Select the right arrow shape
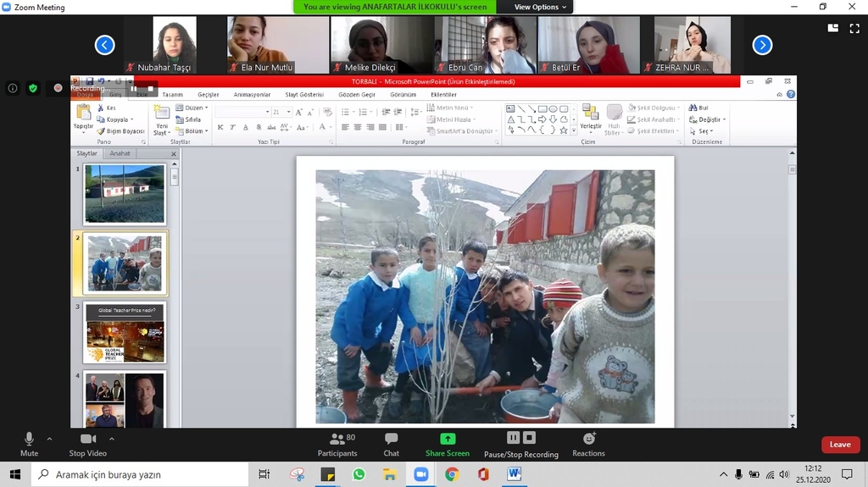 click(x=542, y=119)
